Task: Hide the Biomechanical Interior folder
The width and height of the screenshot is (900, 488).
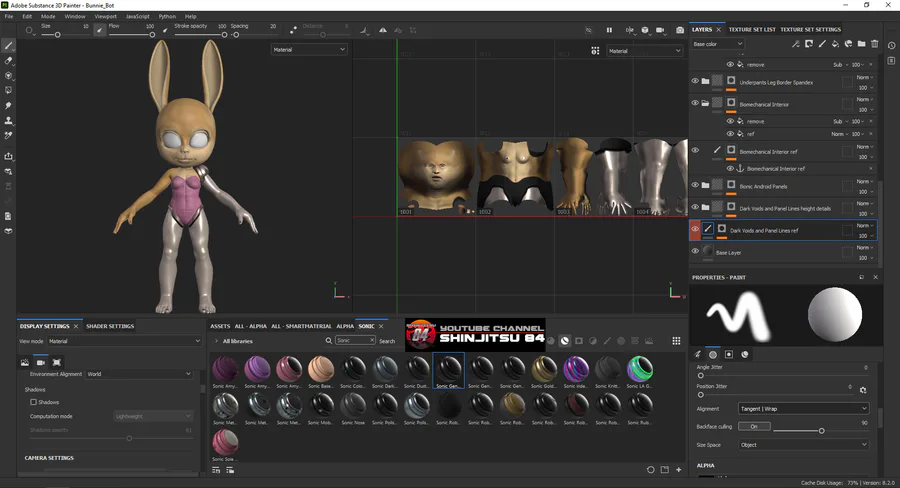Action: (x=695, y=103)
